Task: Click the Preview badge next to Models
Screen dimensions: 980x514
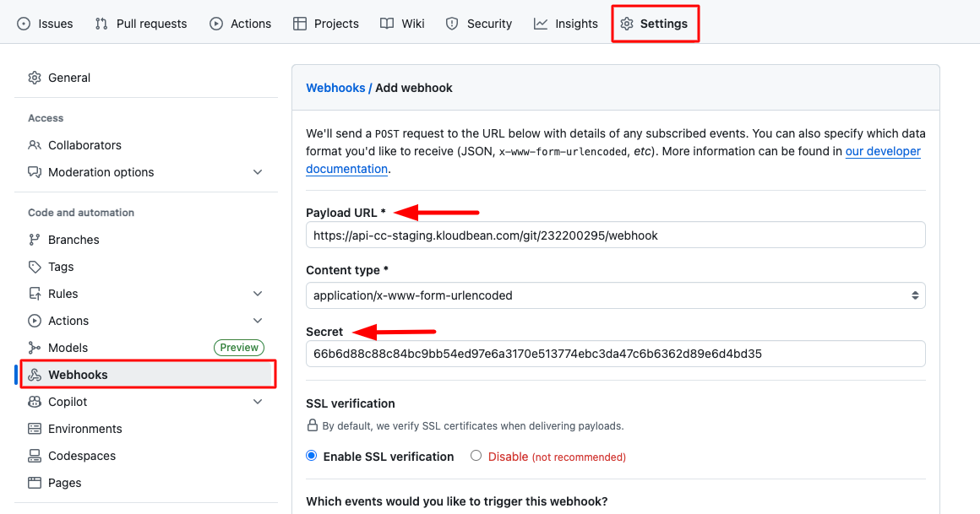Action: coord(239,348)
